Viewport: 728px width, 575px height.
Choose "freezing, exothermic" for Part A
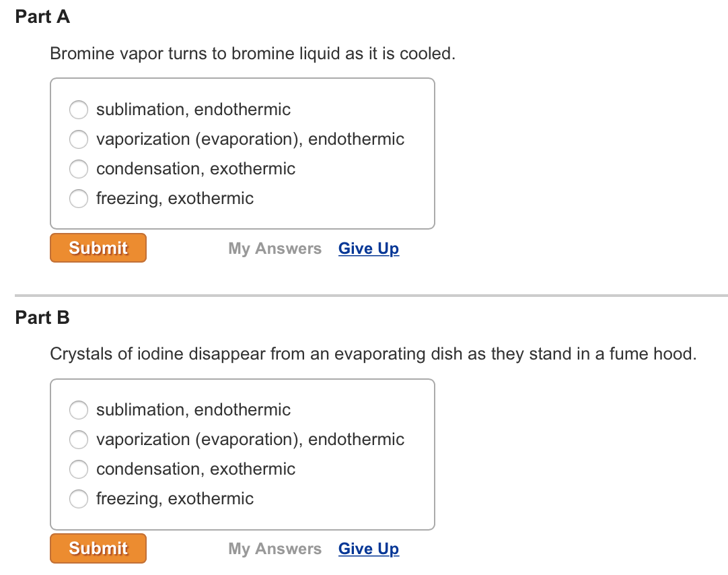coord(79,199)
